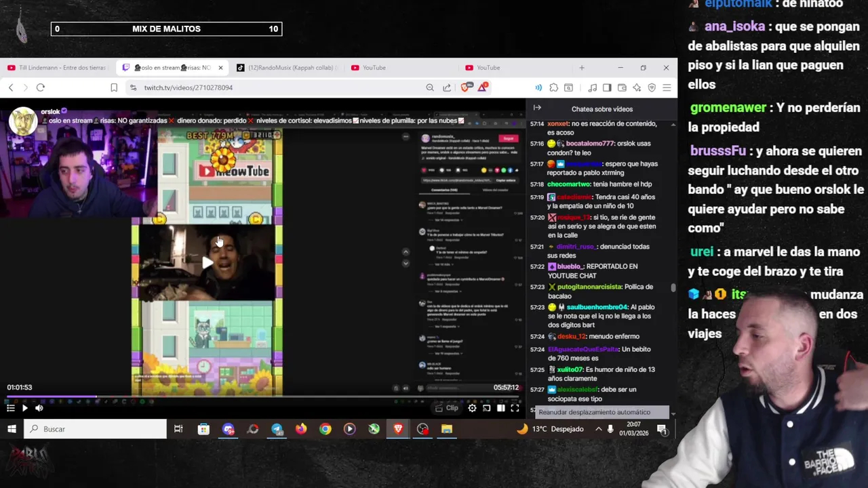Toggle the browser sidebar panel icon
This screenshot has width=868, height=488.
click(607, 87)
